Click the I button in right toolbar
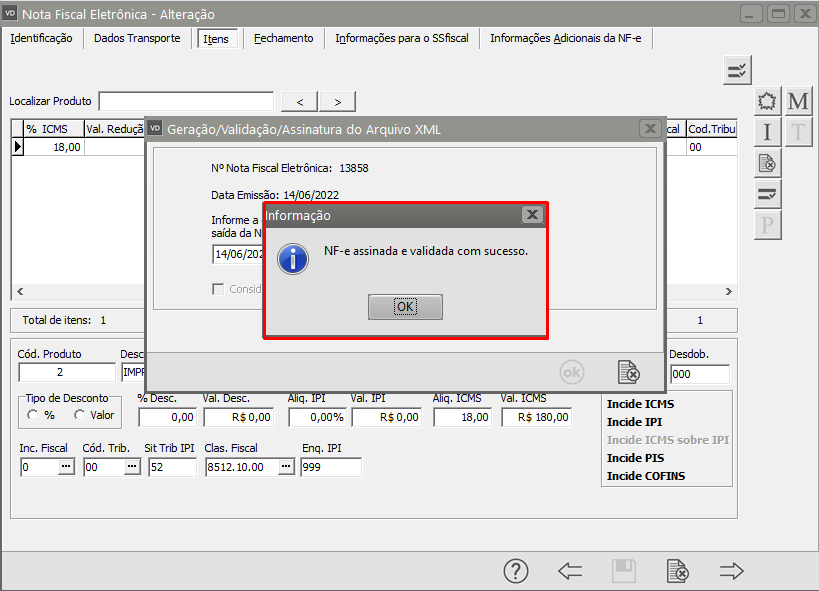819x591 pixels. [x=767, y=132]
